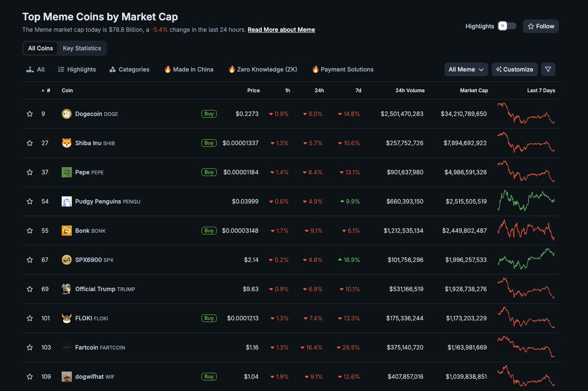Image resolution: width=588 pixels, height=391 pixels.
Task: Add Pepe to favorites with star
Action: pyautogui.click(x=30, y=172)
